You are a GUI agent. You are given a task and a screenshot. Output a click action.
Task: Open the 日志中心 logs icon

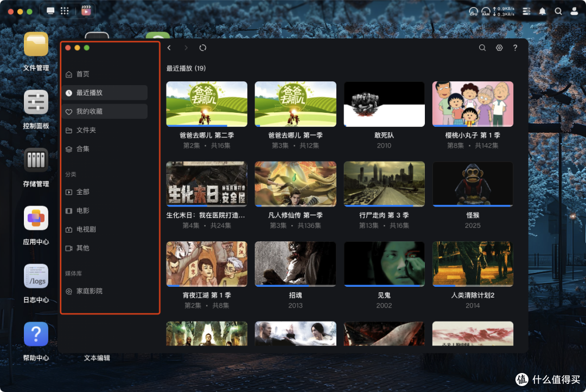[x=36, y=277]
